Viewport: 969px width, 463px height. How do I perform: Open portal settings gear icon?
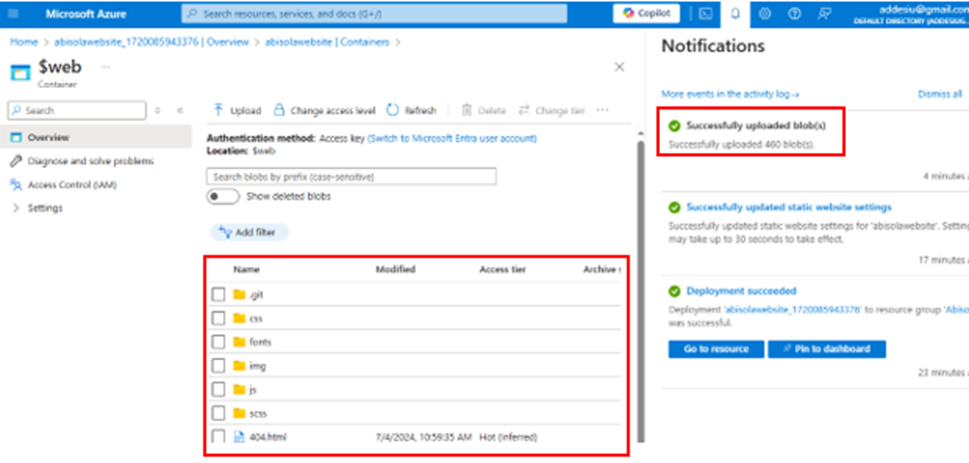764,14
